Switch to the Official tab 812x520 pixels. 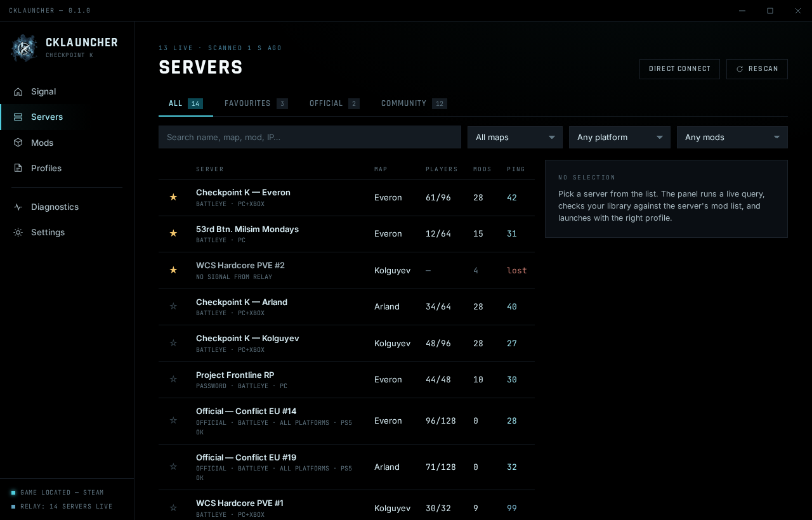pos(334,103)
